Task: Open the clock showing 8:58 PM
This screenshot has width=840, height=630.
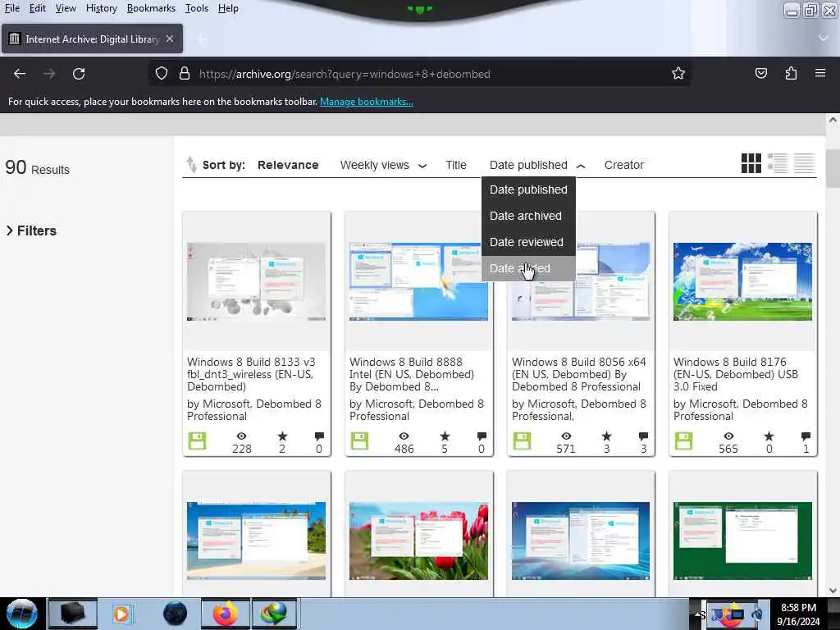Action: coord(798,614)
